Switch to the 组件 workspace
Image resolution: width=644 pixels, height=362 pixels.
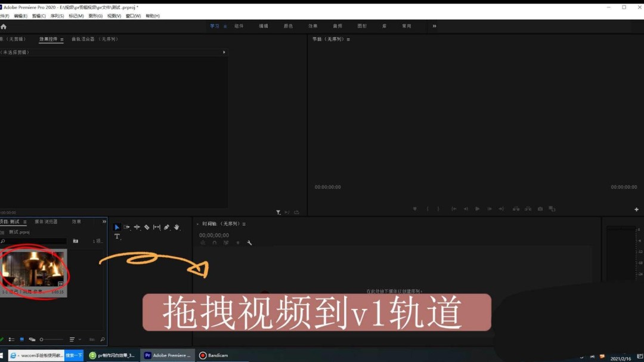(x=239, y=26)
